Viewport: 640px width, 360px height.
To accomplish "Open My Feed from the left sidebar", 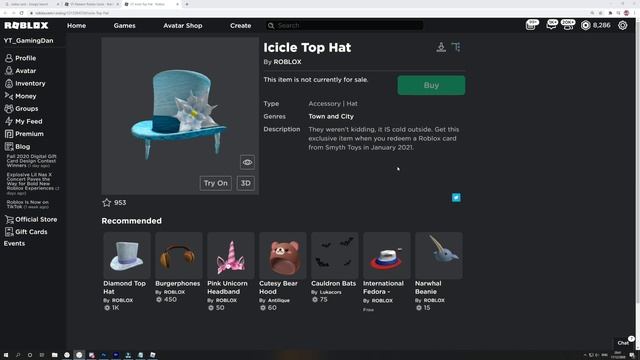I will (23, 121).
